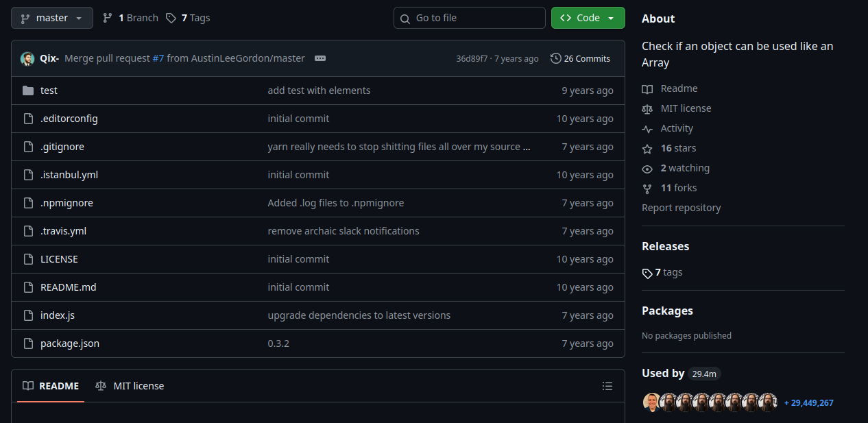Expand the green Code dropdown button
Image resolution: width=868 pixels, height=423 pixels.
pyautogui.click(x=588, y=18)
